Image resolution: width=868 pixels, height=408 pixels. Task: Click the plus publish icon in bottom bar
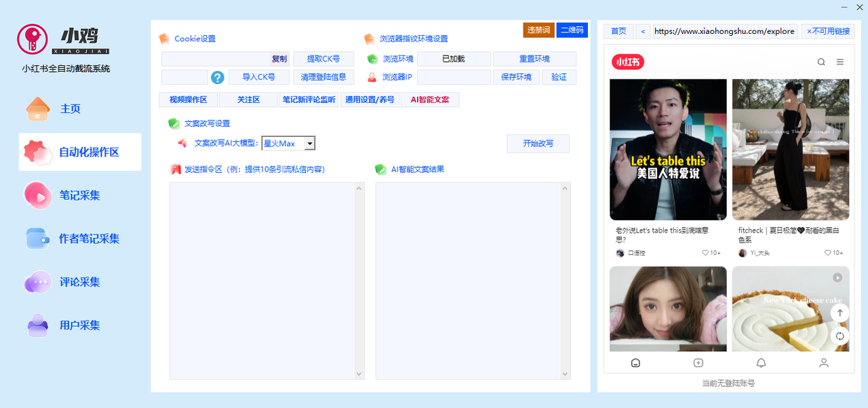click(x=698, y=363)
